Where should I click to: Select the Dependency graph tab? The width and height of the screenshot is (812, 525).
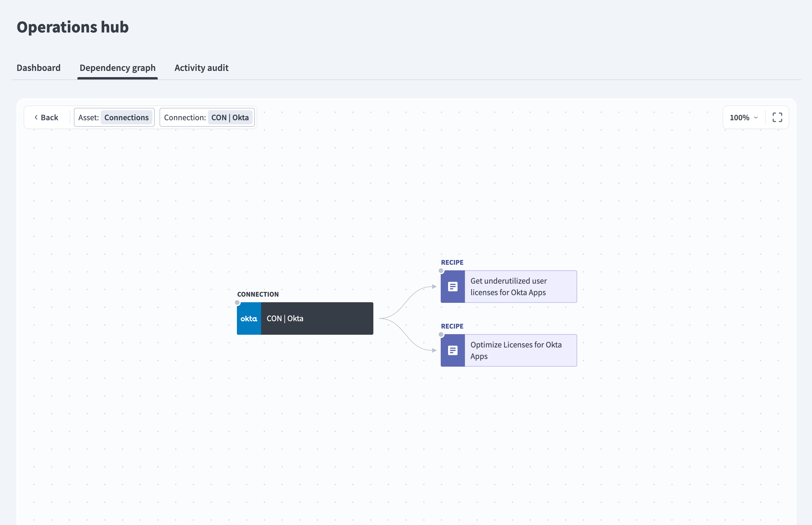(118, 68)
